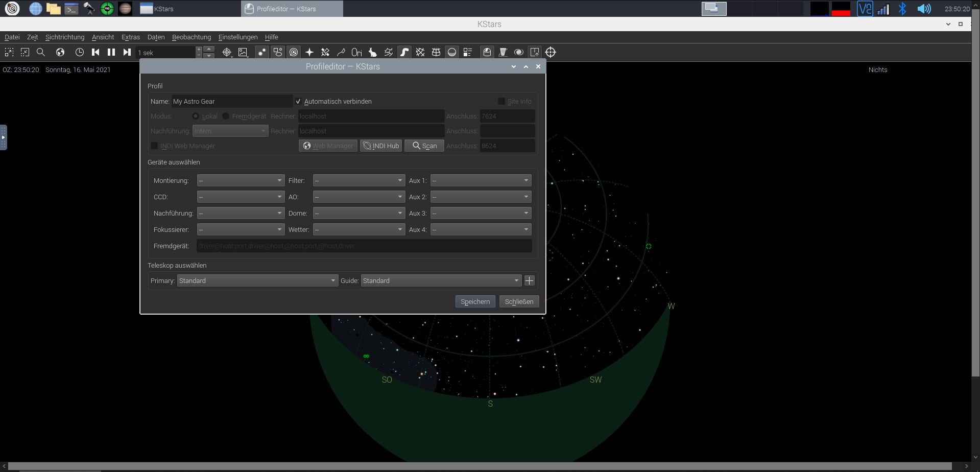980x472 pixels.
Task: Click the zoom out toolbar icon
Action: tap(25, 52)
